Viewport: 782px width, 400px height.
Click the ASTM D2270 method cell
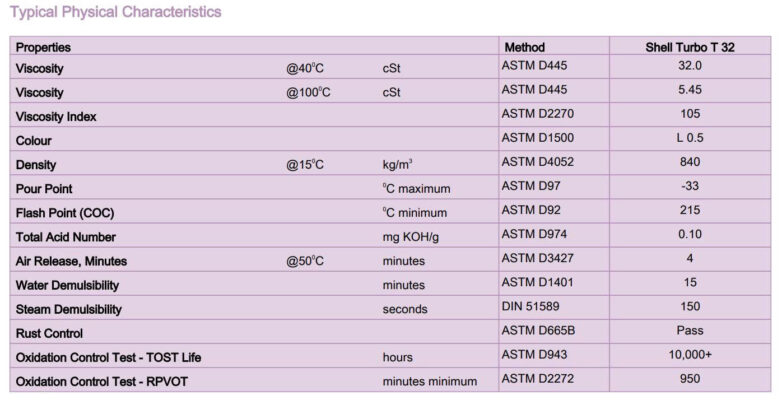click(538, 114)
